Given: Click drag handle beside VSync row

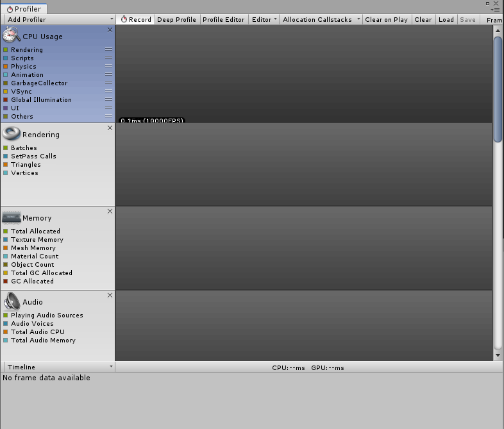Looking at the screenshot, I should point(108,91).
